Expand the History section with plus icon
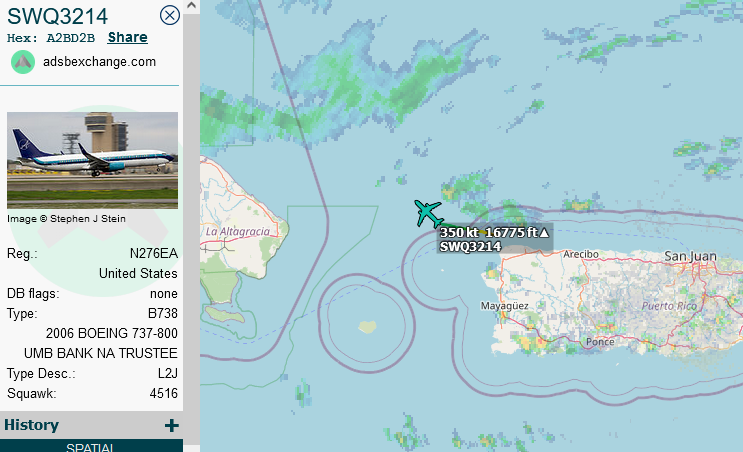Image resolution: width=743 pixels, height=452 pixels. click(x=172, y=425)
